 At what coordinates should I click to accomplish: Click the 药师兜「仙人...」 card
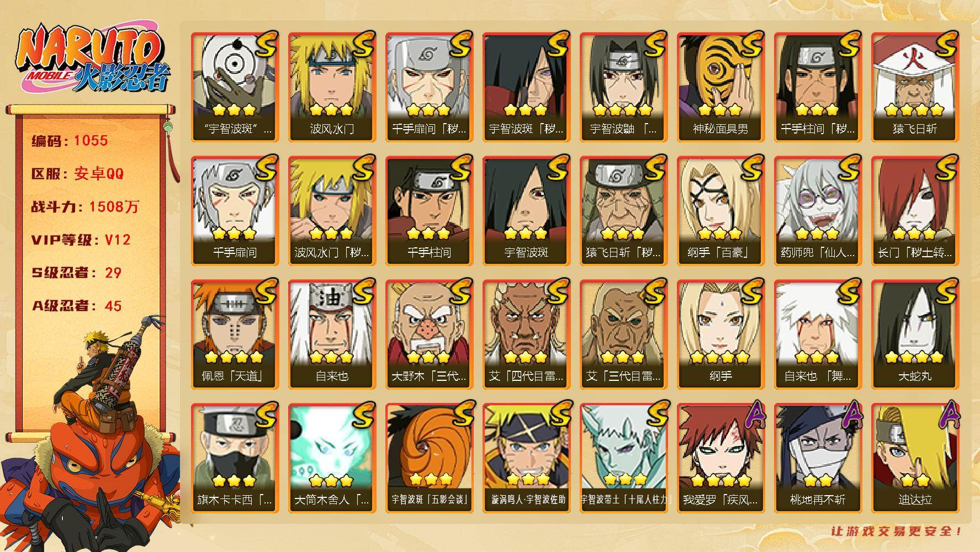point(818,210)
